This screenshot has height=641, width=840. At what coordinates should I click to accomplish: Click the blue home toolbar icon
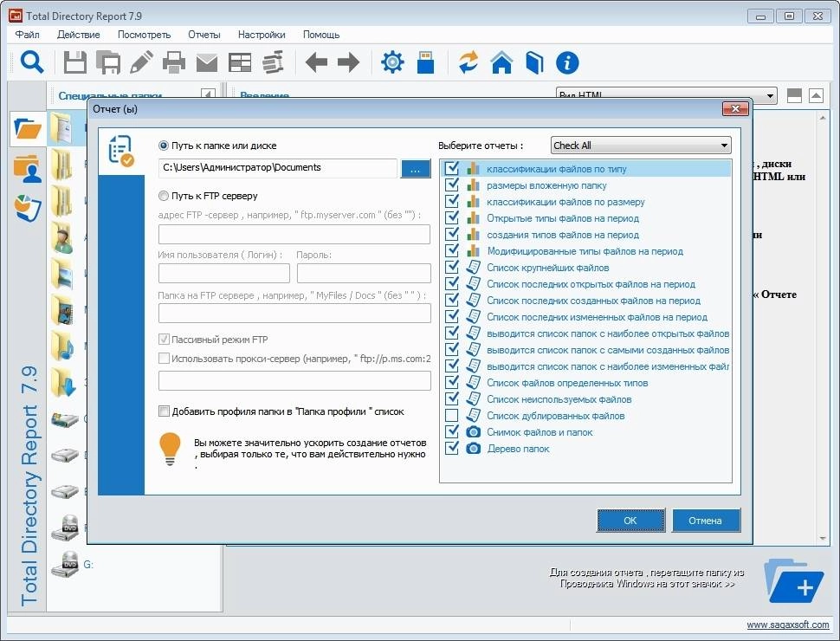tap(501, 62)
